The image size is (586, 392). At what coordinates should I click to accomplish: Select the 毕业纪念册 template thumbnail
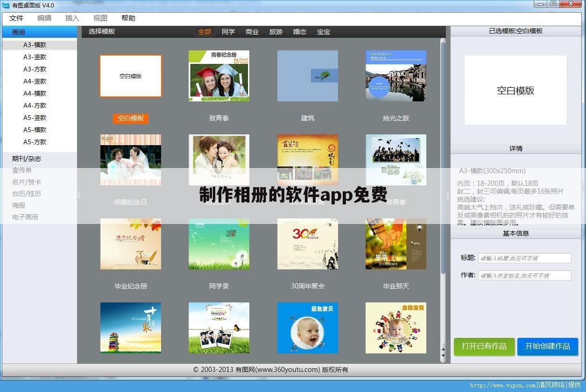click(131, 244)
